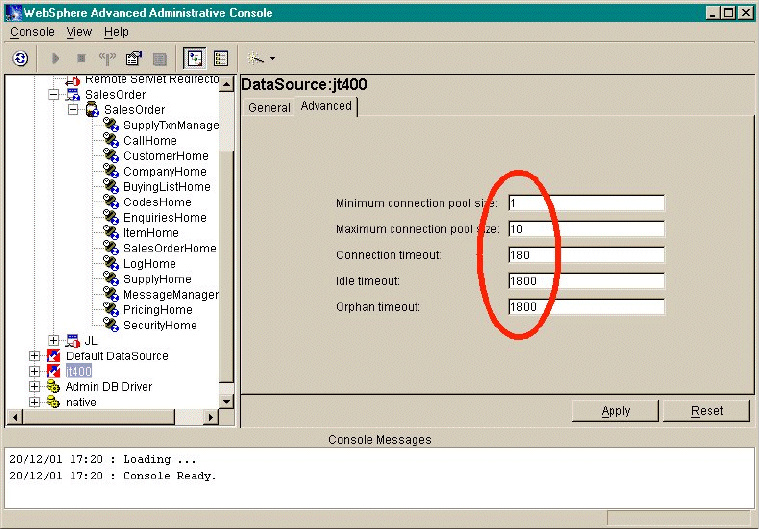Expand the JL tree node

coord(54,341)
